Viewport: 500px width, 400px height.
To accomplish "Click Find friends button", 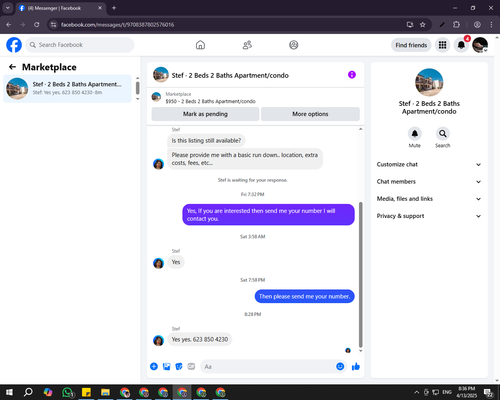I will [x=411, y=45].
